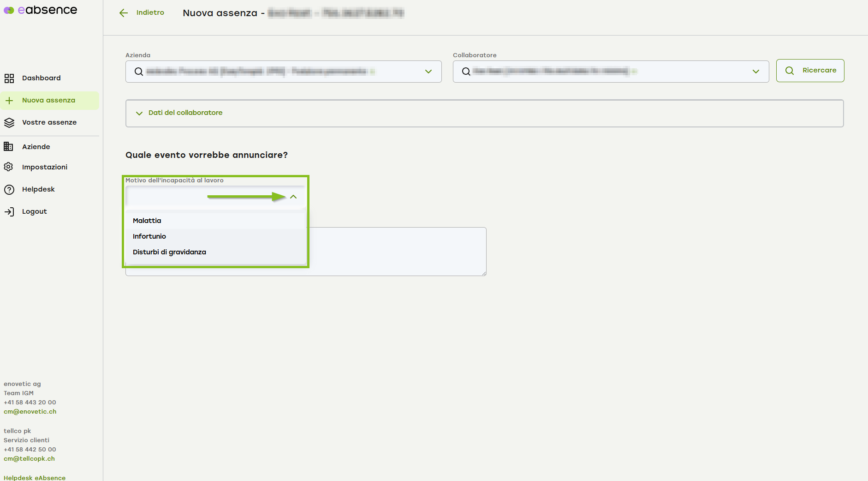Click the Dashboard grid icon

click(x=9, y=78)
